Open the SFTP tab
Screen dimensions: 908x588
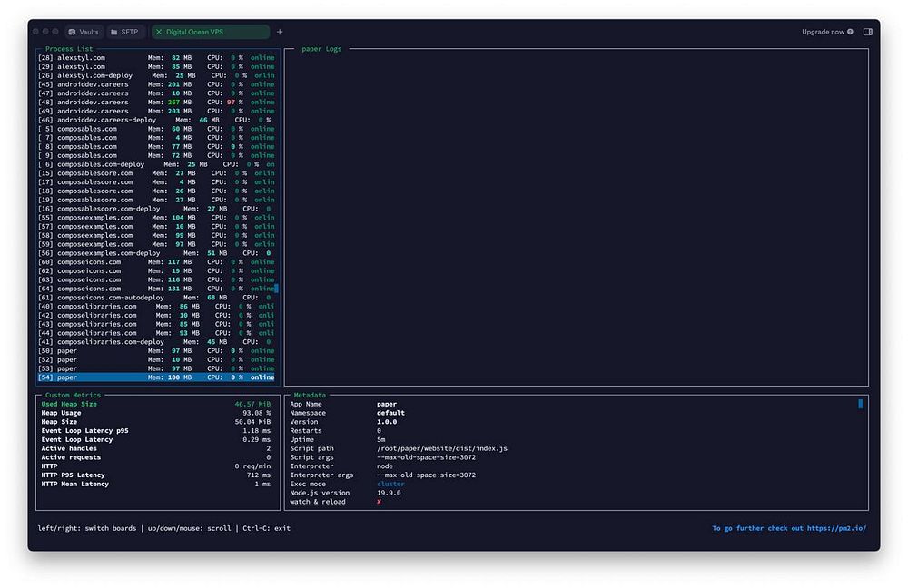pyautogui.click(x=124, y=32)
